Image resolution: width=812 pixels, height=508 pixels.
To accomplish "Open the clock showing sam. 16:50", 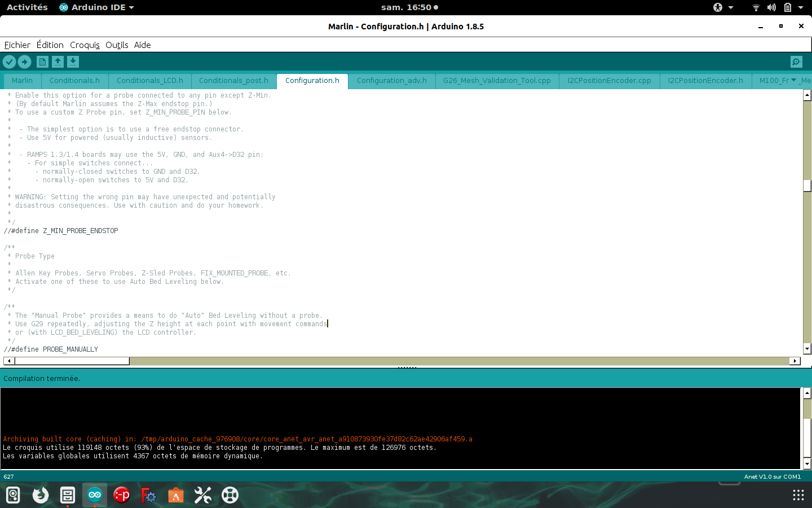I will tap(409, 7).
